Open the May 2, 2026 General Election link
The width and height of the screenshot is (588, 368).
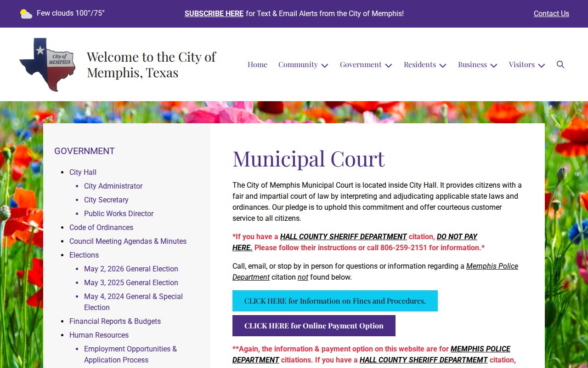coord(131,269)
